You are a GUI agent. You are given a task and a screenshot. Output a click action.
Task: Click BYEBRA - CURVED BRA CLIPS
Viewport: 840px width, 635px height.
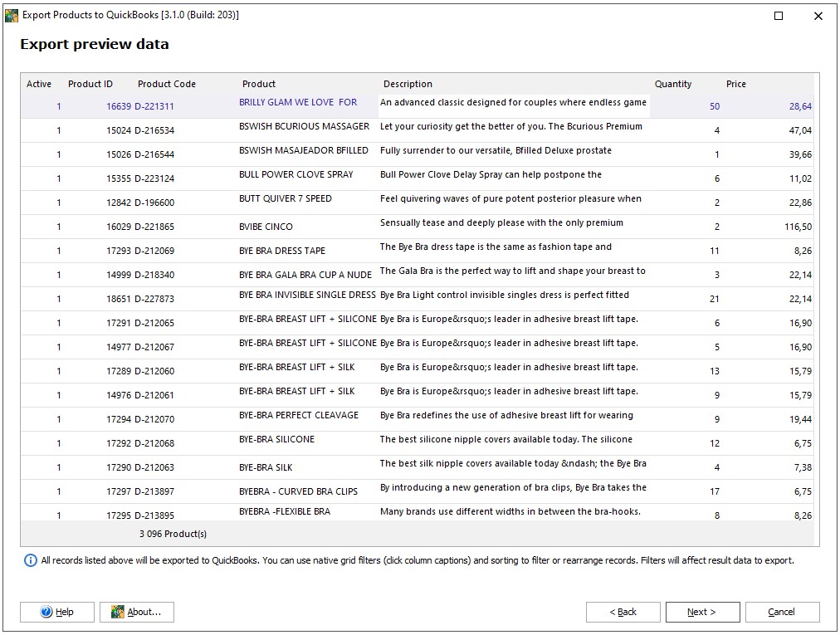pyautogui.click(x=298, y=492)
